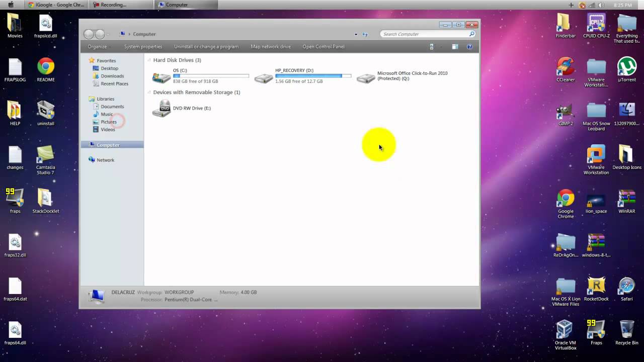The height and width of the screenshot is (362, 644).
Task: Select the HP_RECOVERY (D:) drive
Action: 302,76
